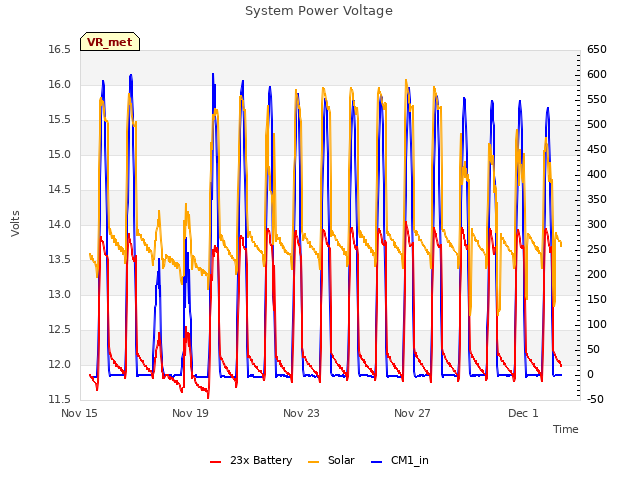640x480 pixels.
Task: Click the 12.0 value on left axis
Action: 59,364
